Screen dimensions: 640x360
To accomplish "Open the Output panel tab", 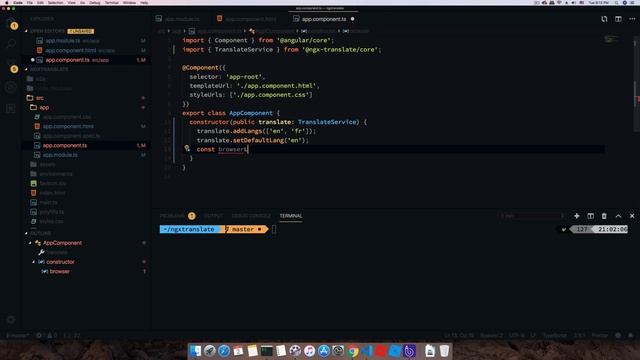I will (213, 216).
